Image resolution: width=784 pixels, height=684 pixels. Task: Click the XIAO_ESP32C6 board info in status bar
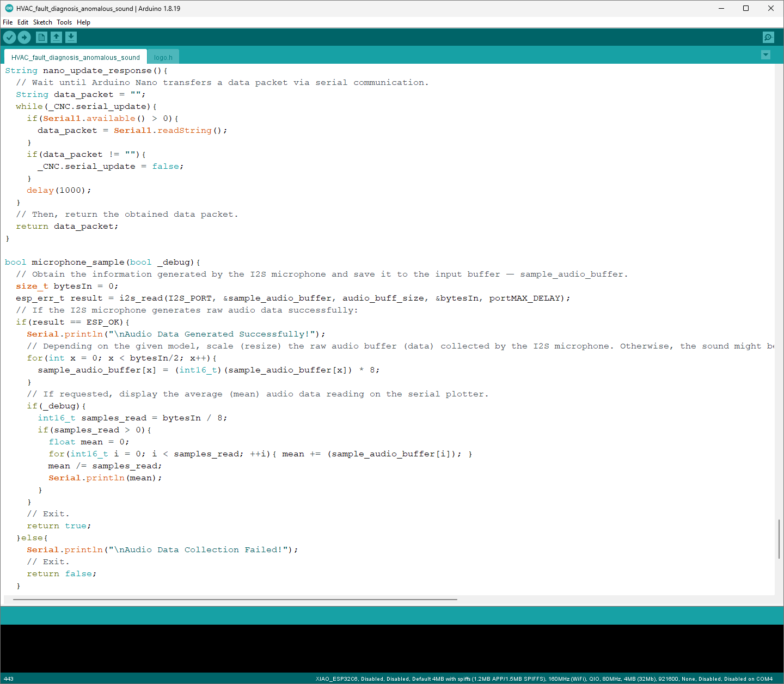coord(543,679)
